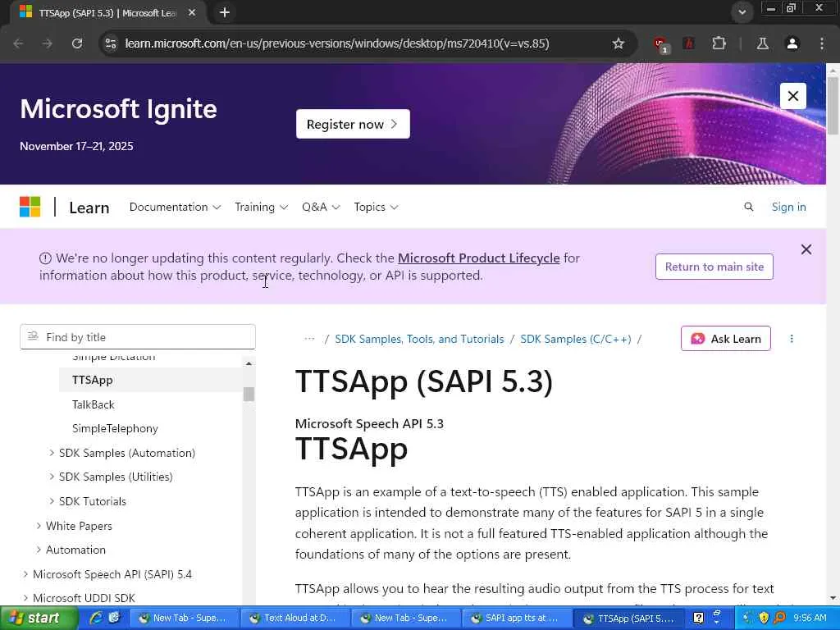The height and width of the screenshot is (630, 840).
Task: Click the 9:56 AM taskbar clock
Action: (x=810, y=619)
